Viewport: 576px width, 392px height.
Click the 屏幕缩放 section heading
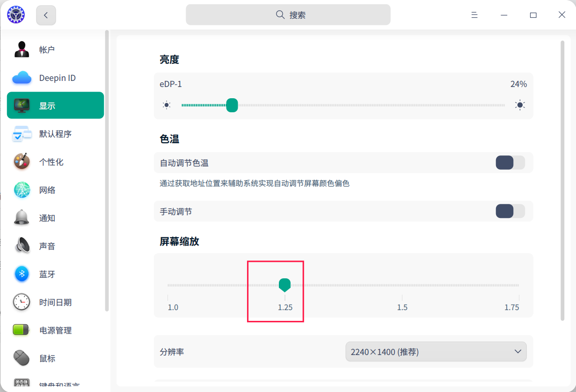click(x=179, y=241)
